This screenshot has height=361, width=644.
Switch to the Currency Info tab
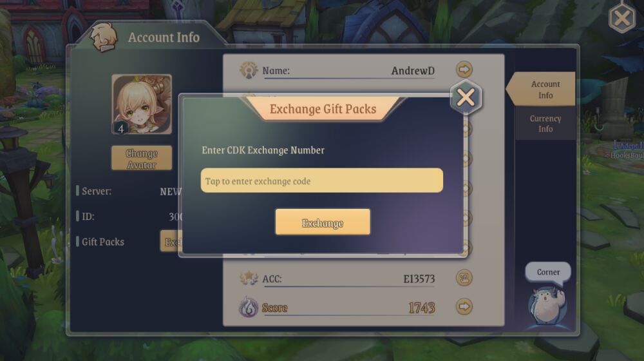[545, 123]
